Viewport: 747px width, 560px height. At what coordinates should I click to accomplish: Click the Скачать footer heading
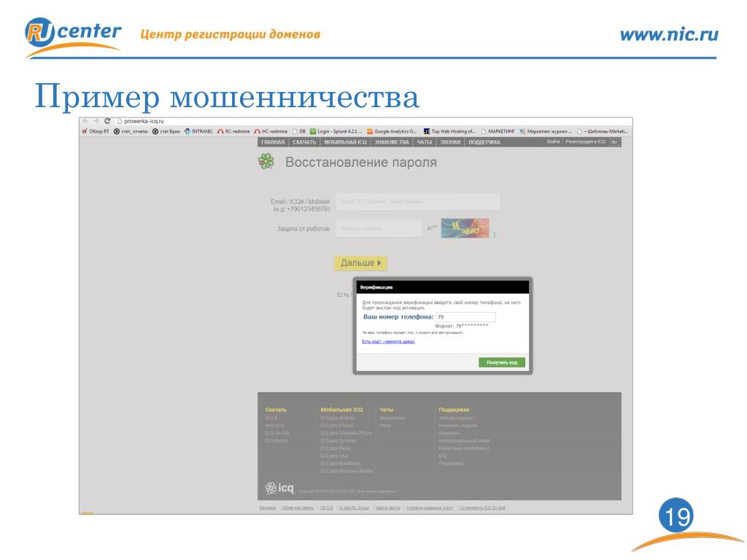(276, 410)
